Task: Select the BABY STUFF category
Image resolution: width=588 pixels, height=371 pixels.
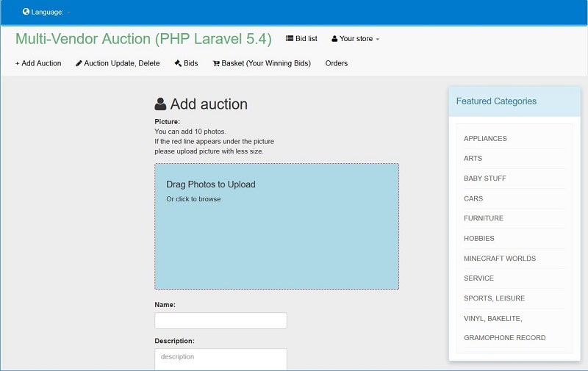Action: [x=485, y=179]
